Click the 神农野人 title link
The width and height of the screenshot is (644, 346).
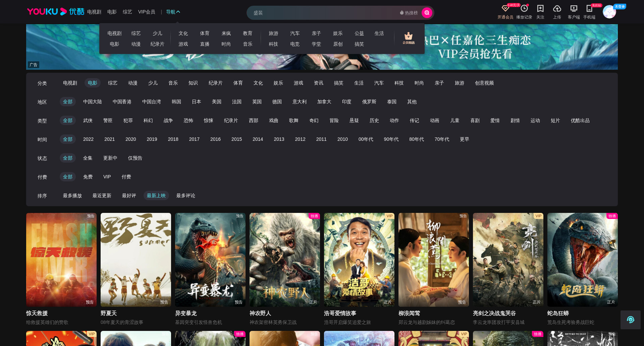pyautogui.click(x=260, y=313)
